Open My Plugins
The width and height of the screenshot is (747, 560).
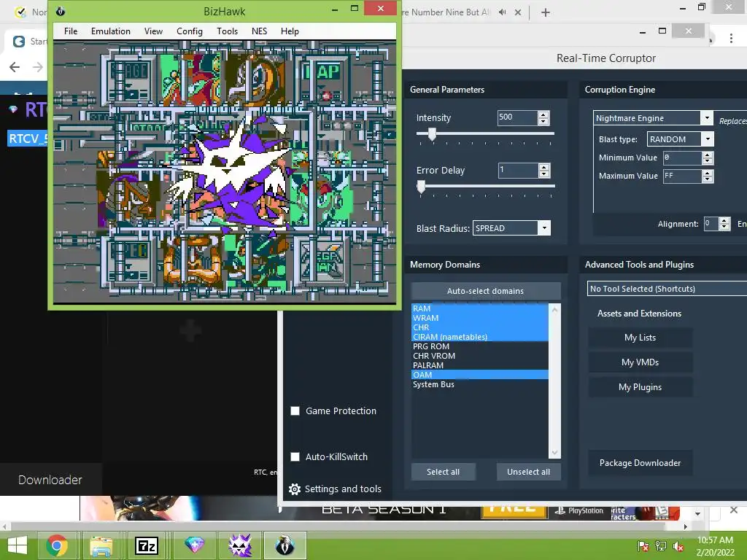[x=640, y=387]
